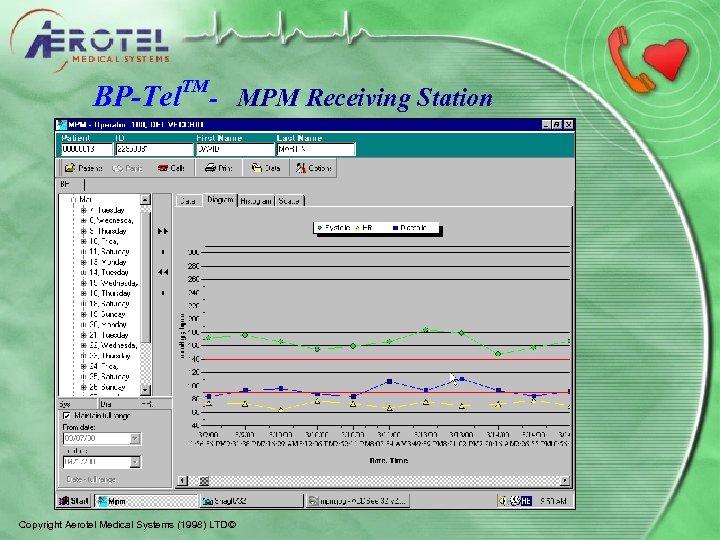The width and height of the screenshot is (720, 540).
Task: Click the HE language tray indicator
Action: coord(526,501)
